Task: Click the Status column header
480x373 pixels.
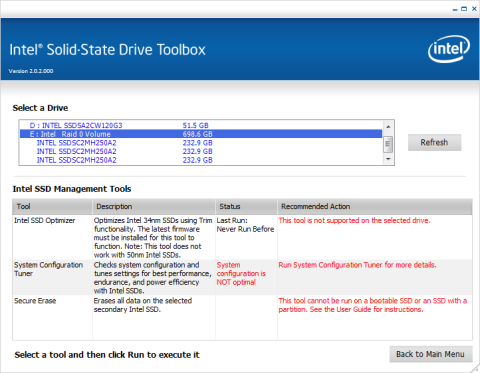Action: pyautogui.click(x=246, y=207)
